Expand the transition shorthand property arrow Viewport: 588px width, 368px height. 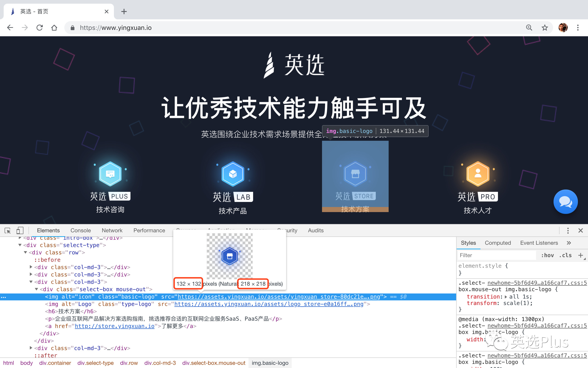(x=506, y=297)
